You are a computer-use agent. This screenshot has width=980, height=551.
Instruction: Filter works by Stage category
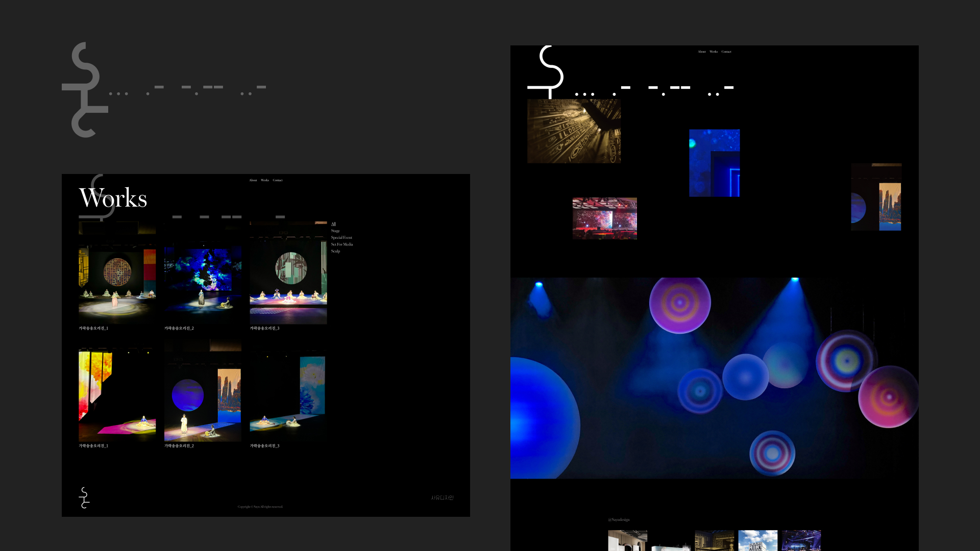pos(335,231)
